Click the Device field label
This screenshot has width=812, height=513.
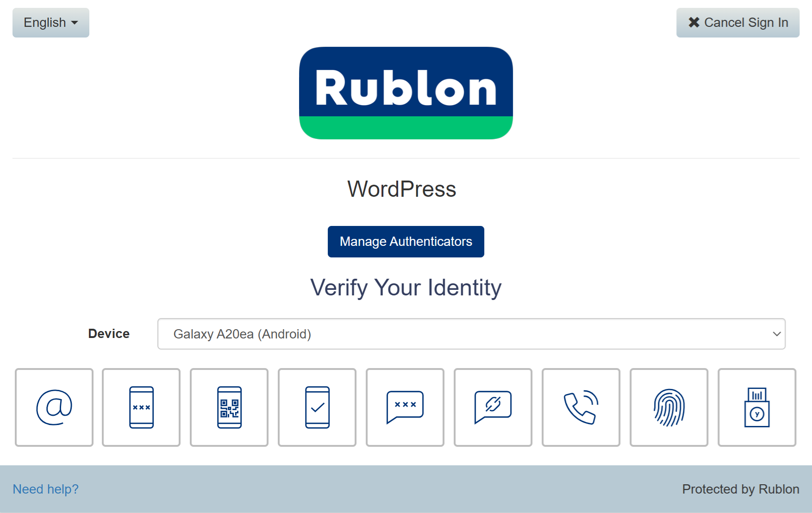point(109,334)
